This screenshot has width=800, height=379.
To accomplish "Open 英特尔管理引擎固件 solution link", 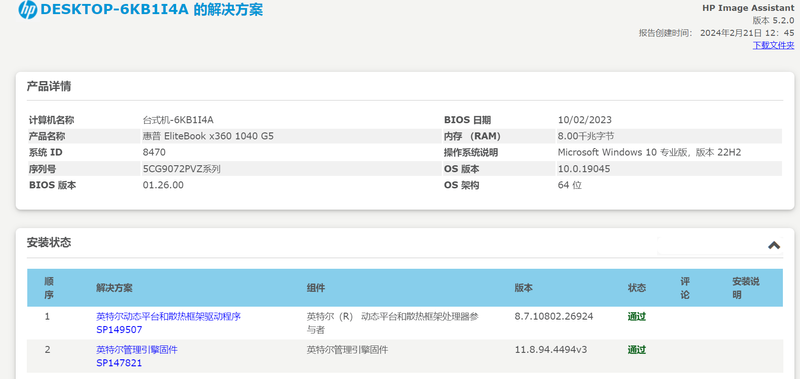I will tap(137, 349).
